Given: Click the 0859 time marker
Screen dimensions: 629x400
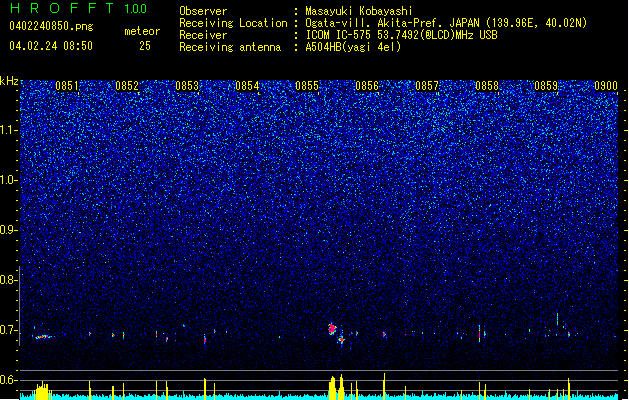Looking at the screenshot, I should (x=546, y=86).
